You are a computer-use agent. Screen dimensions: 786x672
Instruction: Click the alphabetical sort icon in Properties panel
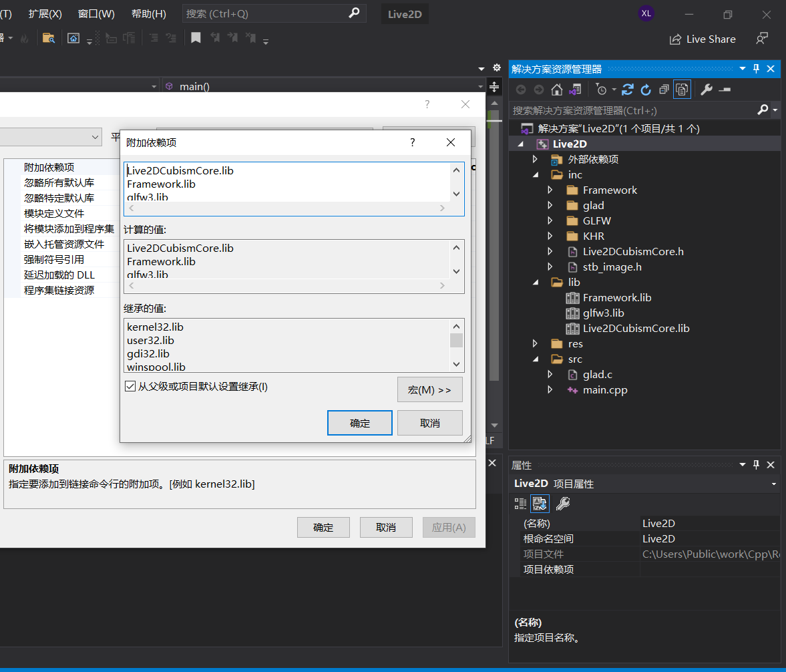540,504
